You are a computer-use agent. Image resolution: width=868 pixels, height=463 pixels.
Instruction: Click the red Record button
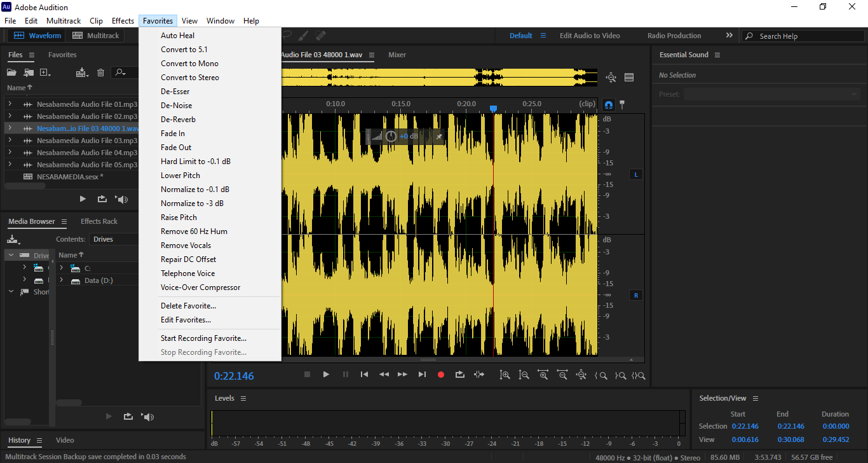click(x=441, y=375)
